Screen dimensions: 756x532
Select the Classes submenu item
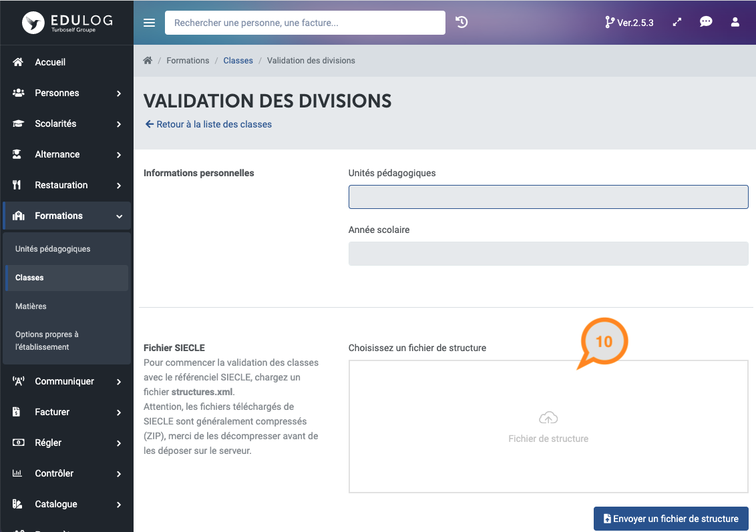tap(67, 278)
